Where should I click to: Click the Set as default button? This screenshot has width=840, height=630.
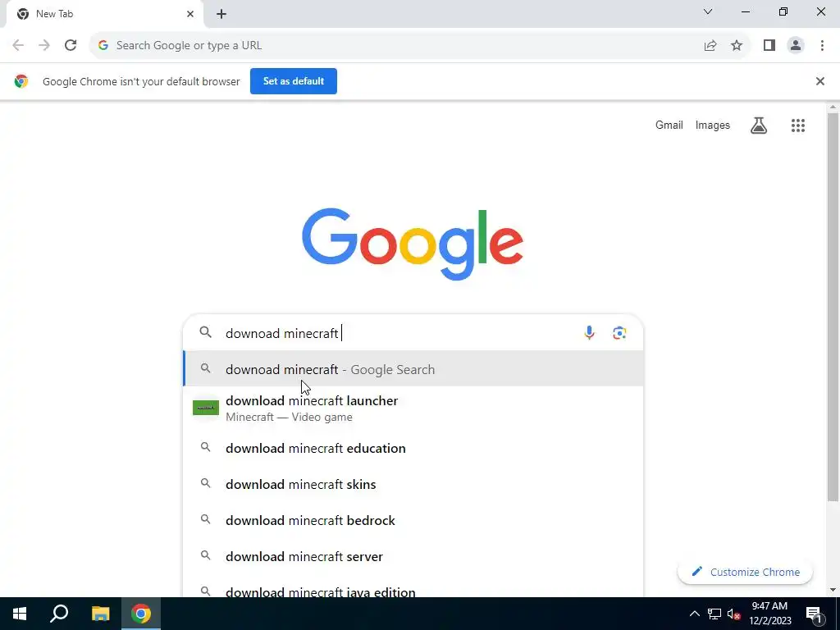[294, 81]
